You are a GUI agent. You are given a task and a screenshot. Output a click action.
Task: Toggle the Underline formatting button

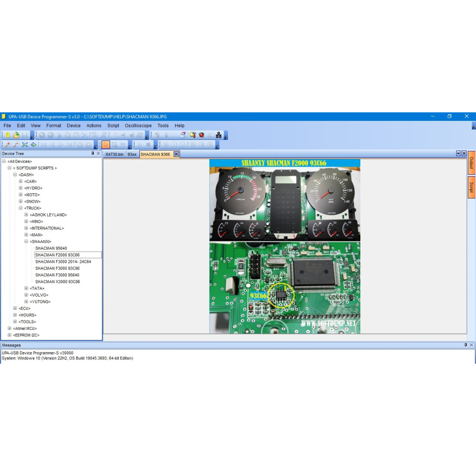(x=182, y=145)
